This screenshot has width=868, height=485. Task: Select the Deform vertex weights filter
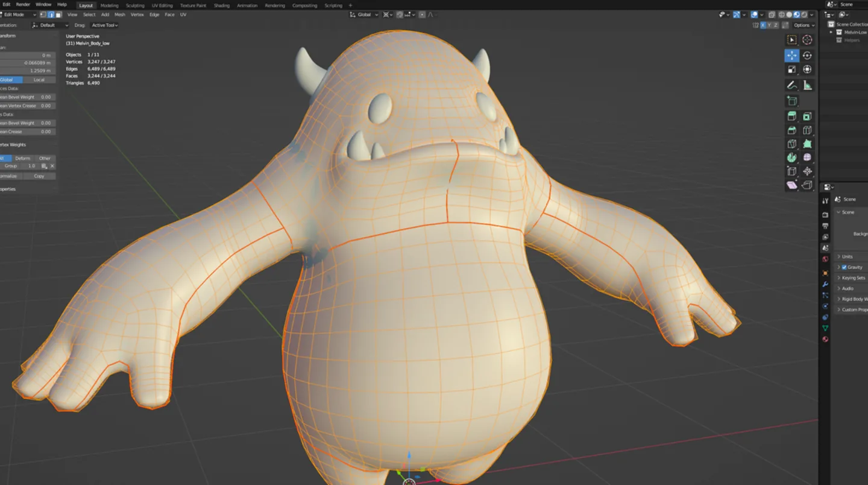[23, 158]
